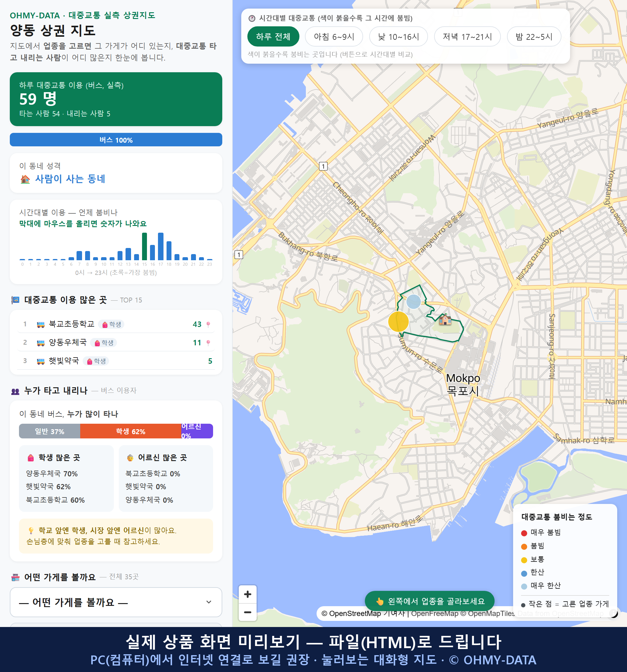Click 양동우체국 70% in 학생 많은 곳
Image resolution: width=627 pixels, height=672 pixels.
click(x=52, y=474)
